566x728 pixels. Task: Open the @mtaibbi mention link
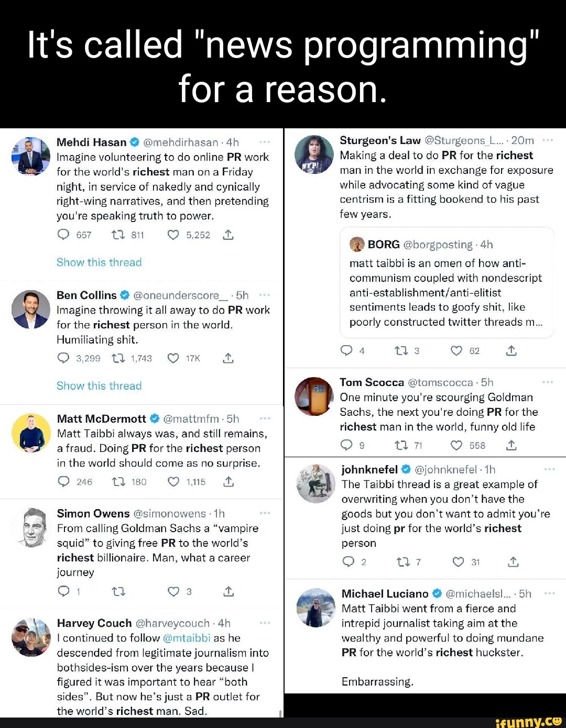[187, 638]
